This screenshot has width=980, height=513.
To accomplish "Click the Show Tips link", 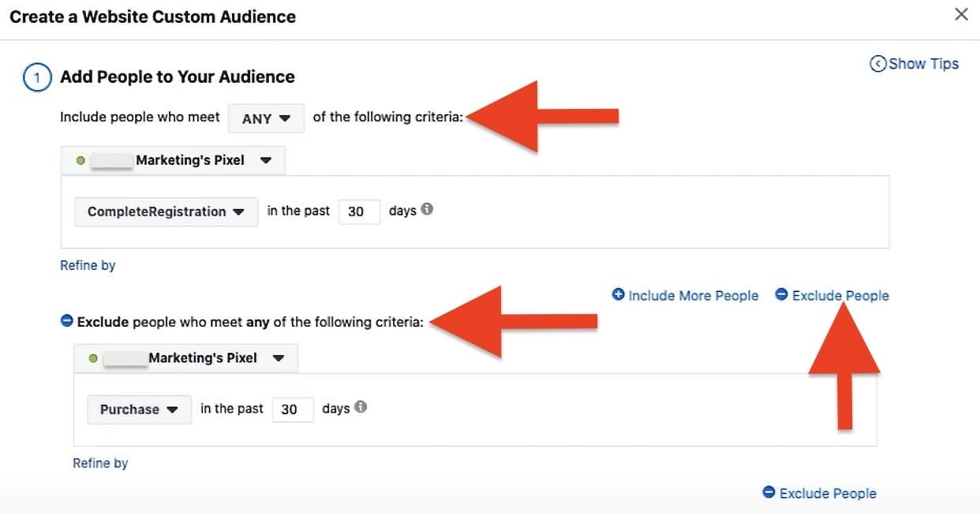I will pos(923,64).
